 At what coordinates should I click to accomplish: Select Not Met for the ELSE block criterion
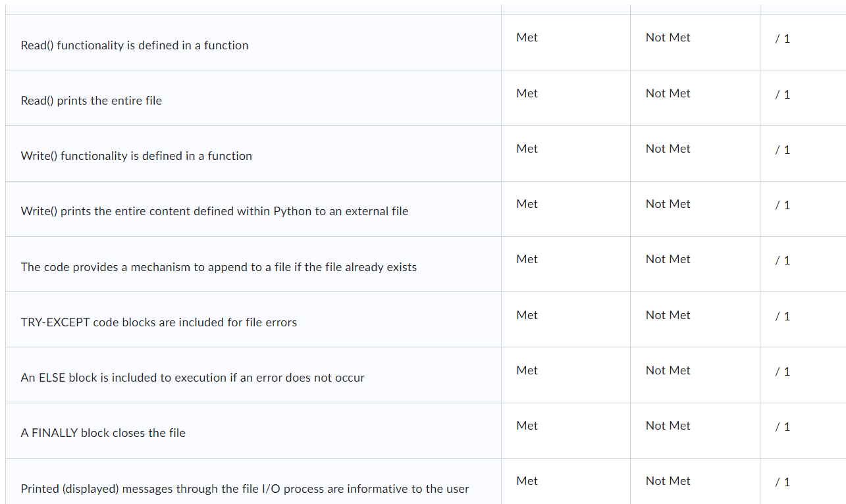click(x=668, y=370)
